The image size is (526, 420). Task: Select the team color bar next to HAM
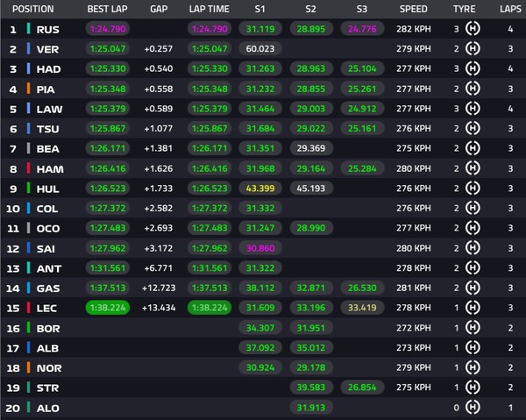pyautogui.click(x=29, y=168)
